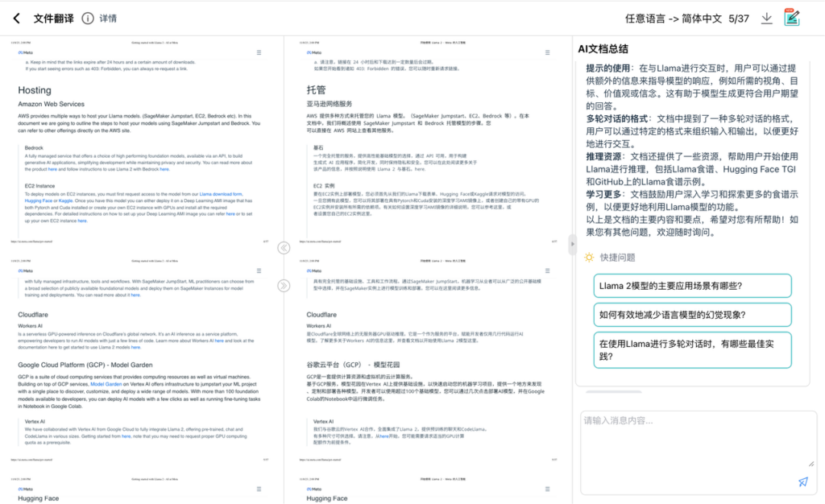Click the 快捷问题 label
Screen dimensions: 825x504
pos(618,258)
